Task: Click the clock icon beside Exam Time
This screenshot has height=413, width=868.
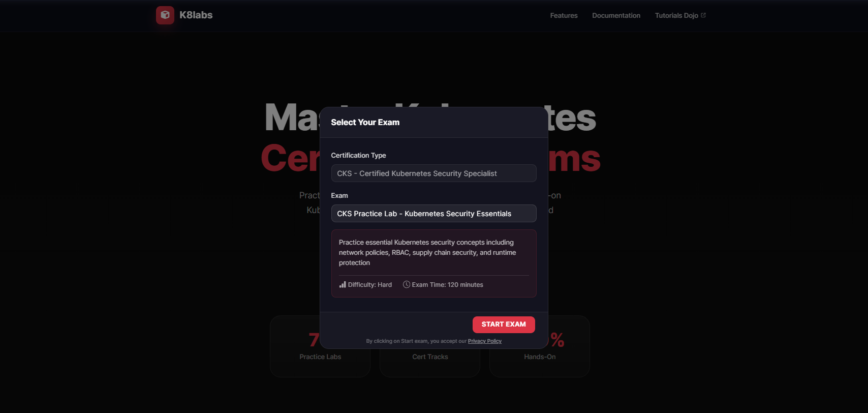Action: click(407, 285)
